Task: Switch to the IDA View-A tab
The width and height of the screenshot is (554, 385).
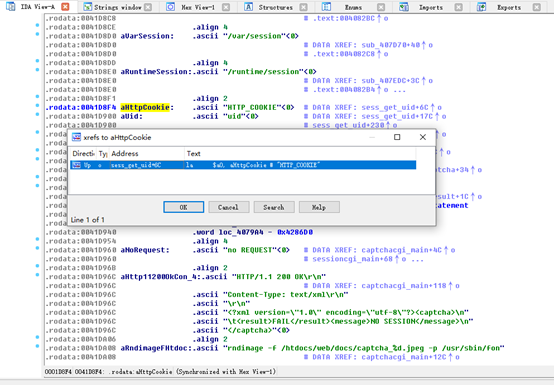Action: click(38, 6)
